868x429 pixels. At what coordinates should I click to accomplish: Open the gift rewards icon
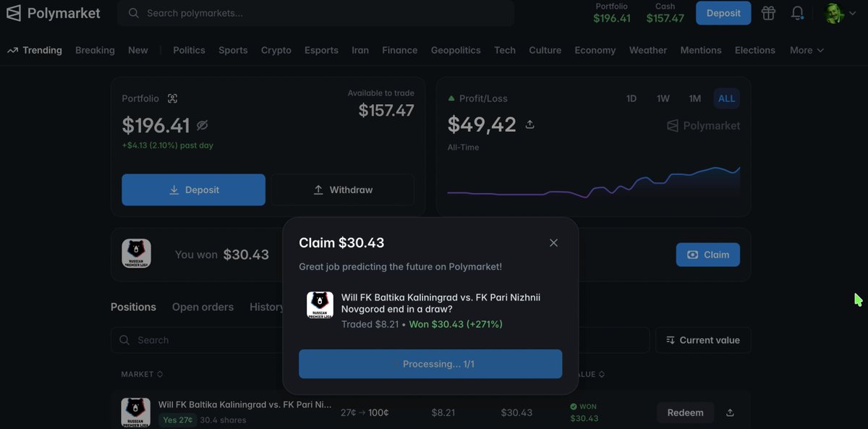[x=768, y=13]
